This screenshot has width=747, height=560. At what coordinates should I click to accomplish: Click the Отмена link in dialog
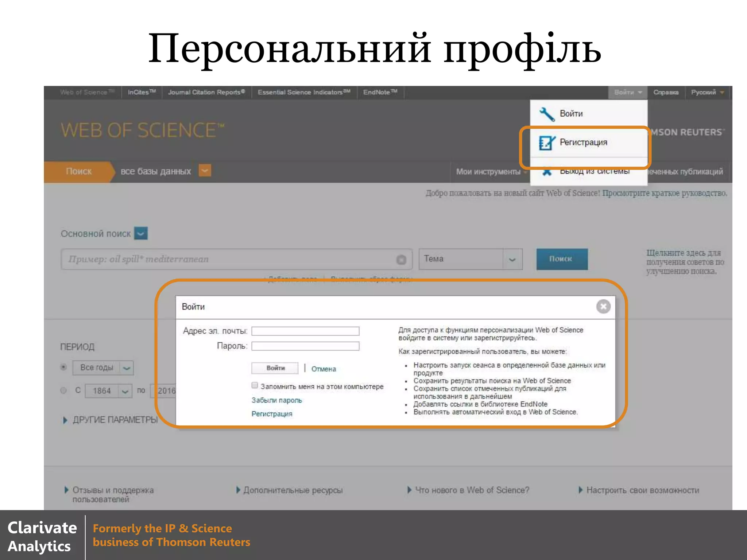tap(324, 369)
